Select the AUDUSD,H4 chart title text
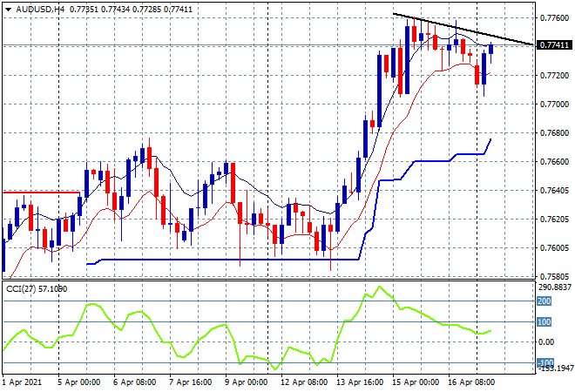This screenshot has height=392, width=575. [40, 10]
